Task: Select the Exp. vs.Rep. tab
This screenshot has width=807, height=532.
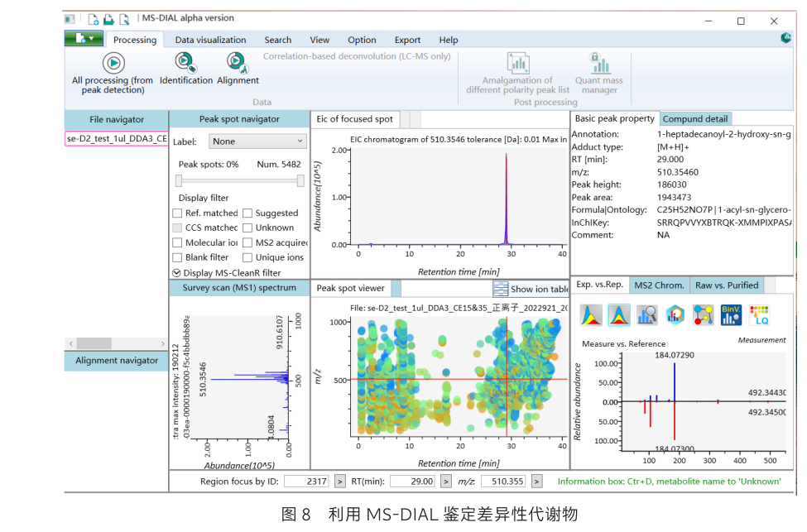Action: [x=599, y=285]
